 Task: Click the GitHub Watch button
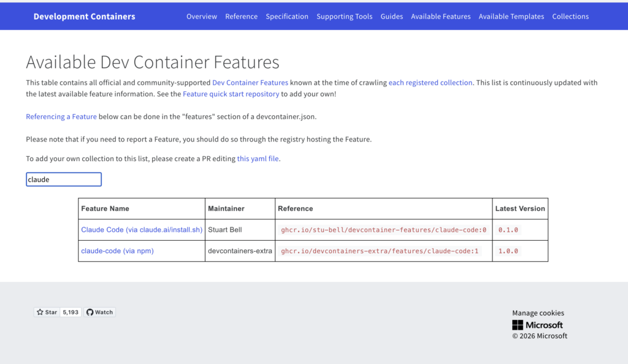pos(99,312)
